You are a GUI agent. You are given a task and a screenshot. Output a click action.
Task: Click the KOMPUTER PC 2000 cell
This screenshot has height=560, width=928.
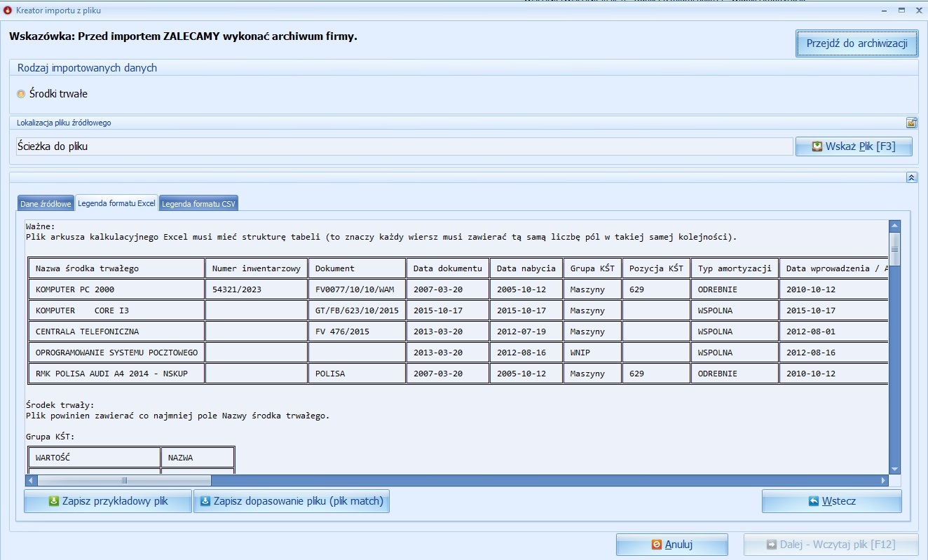coord(116,289)
